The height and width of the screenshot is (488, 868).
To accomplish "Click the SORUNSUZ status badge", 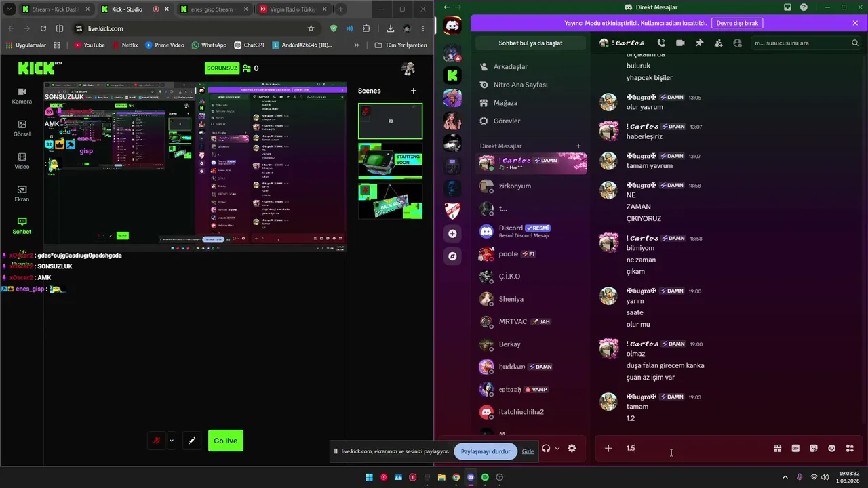I will click(x=222, y=68).
